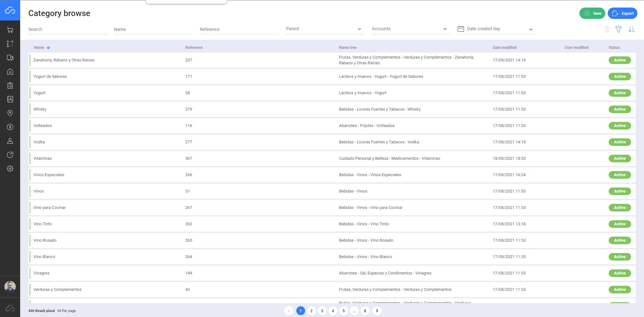Image resolution: width=644 pixels, height=317 pixels.
Task: Open the Vino Rosado category row
Action: coord(332,240)
